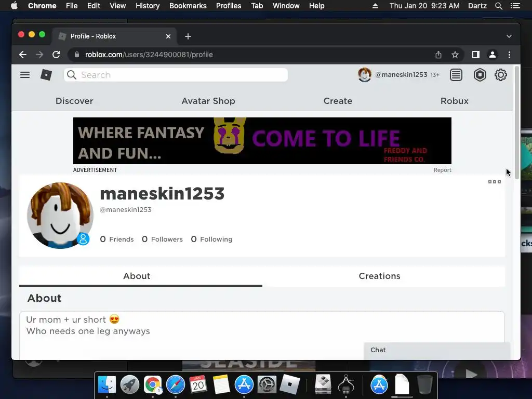Open Trash from the Dock
Image resolution: width=532 pixels, height=399 pixels.
coord(424,385)
